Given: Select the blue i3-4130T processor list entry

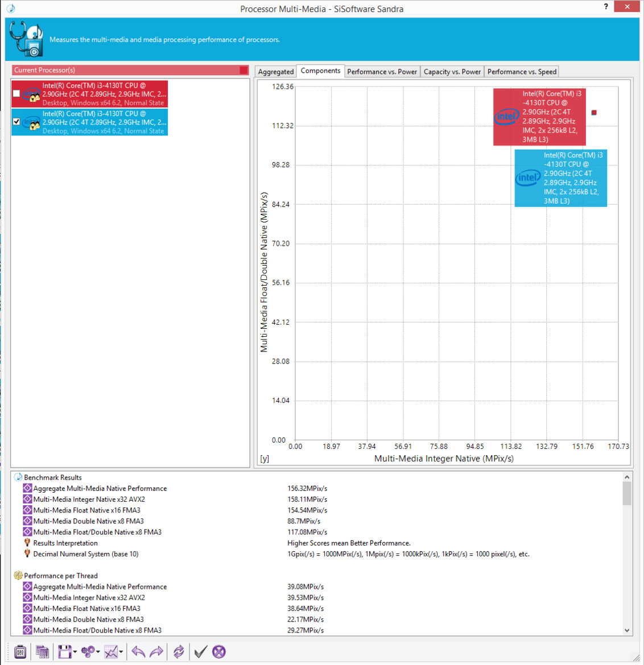Looking at the screenshot, I should pos(89,122).
